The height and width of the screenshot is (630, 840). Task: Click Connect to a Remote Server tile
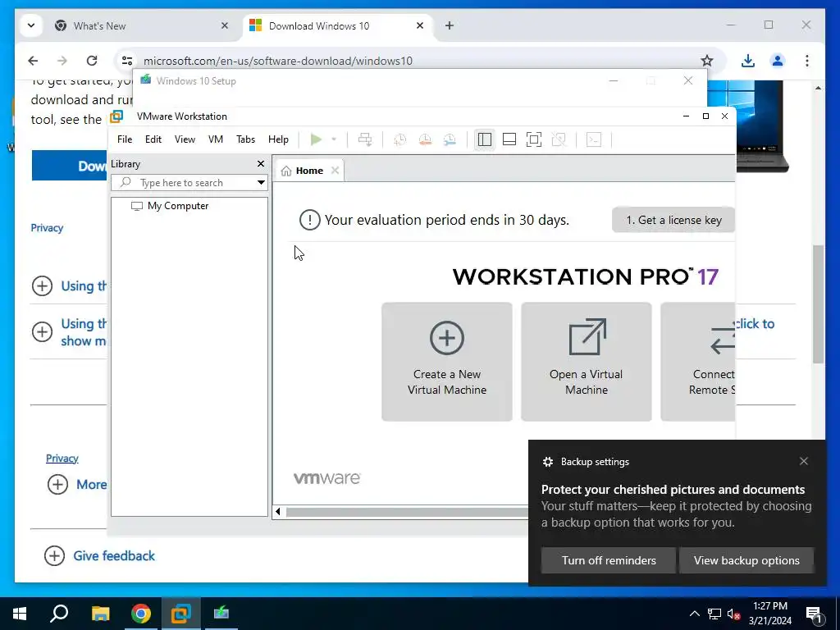pyautogui.click(x=697, y=362)
